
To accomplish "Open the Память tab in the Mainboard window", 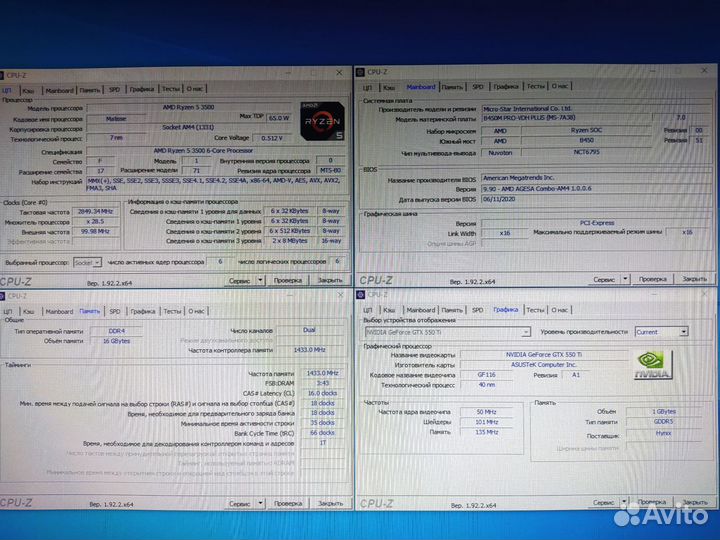I will (452, 86).
